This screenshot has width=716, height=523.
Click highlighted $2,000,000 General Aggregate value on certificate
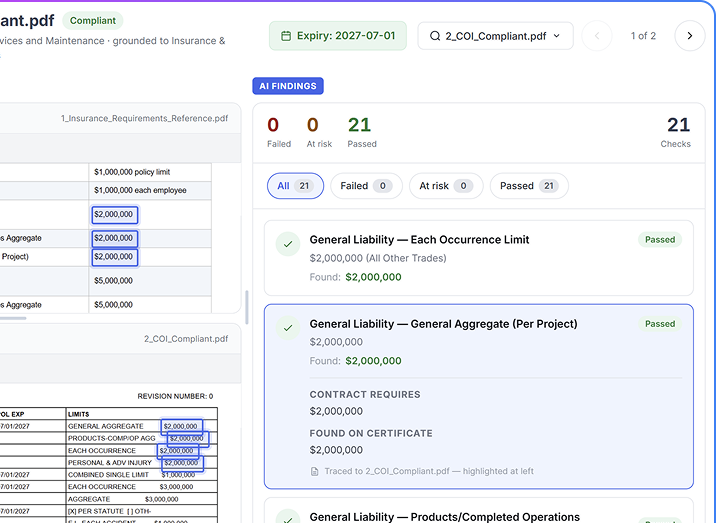click(x=181, y=426)
